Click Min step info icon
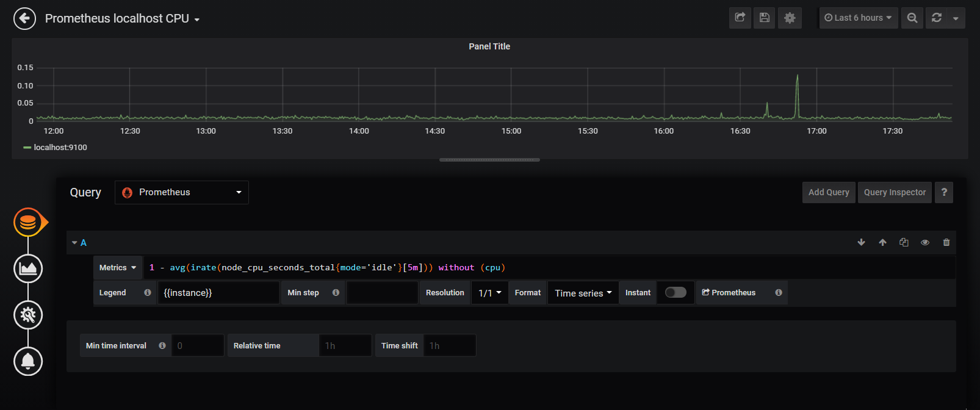The height and width of the screenshot is (410, 980). [x=336, y=293]
